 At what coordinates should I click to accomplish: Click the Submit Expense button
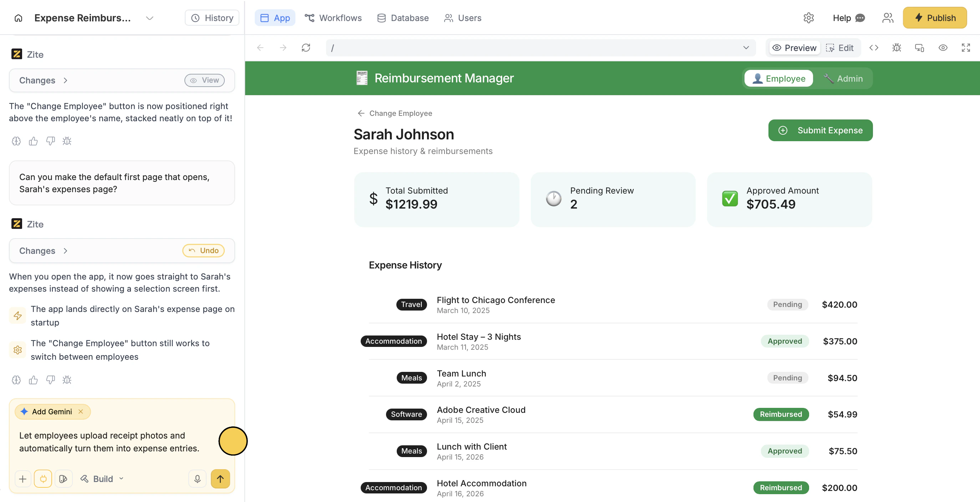pyautogui.click(x=820, y=130)
